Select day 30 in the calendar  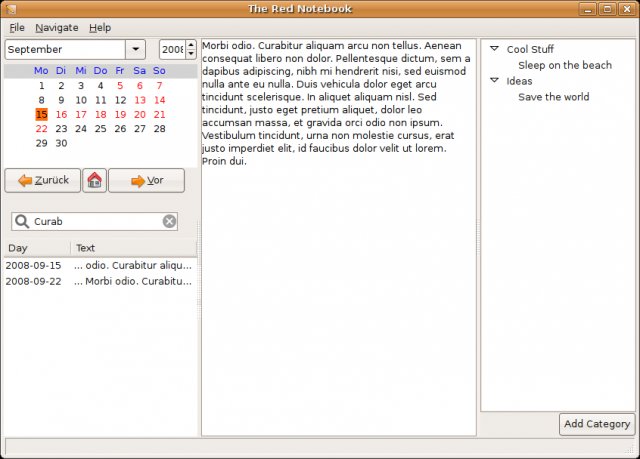[61, 143]
